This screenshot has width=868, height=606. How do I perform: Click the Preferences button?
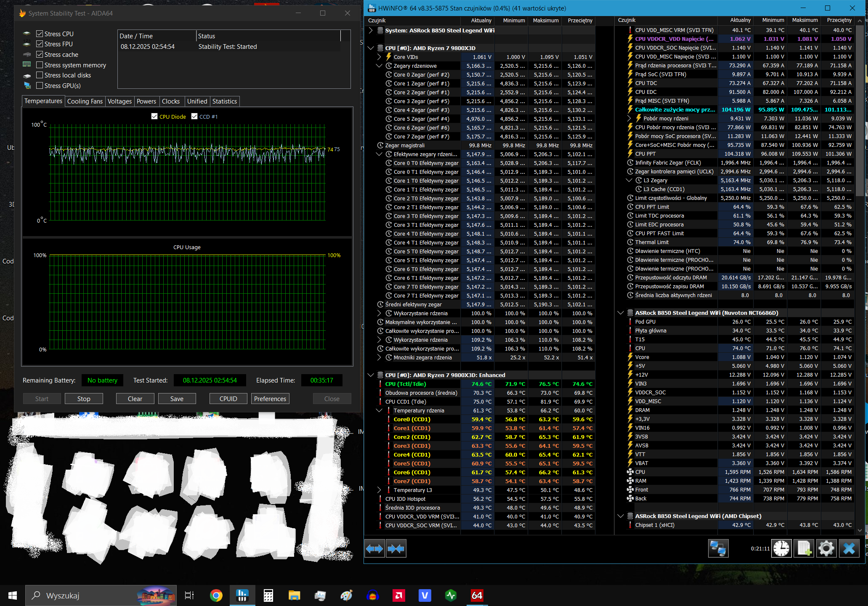[270, 399]
